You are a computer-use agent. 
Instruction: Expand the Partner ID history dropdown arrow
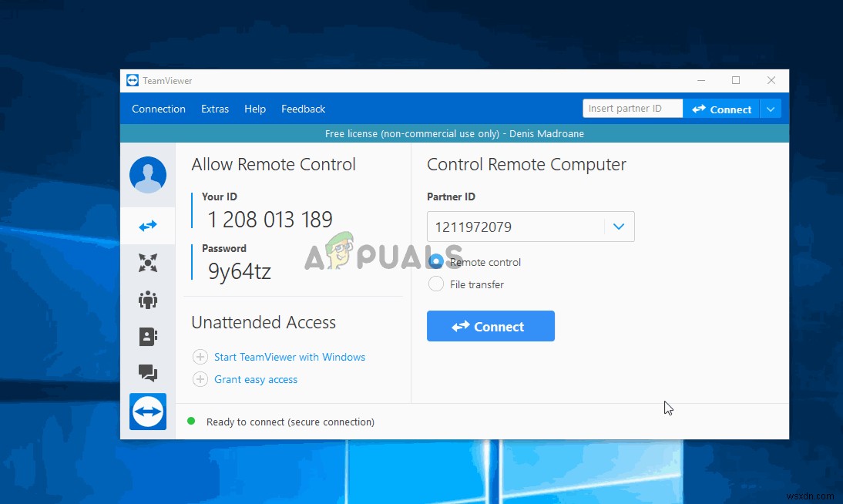(619, 227)
